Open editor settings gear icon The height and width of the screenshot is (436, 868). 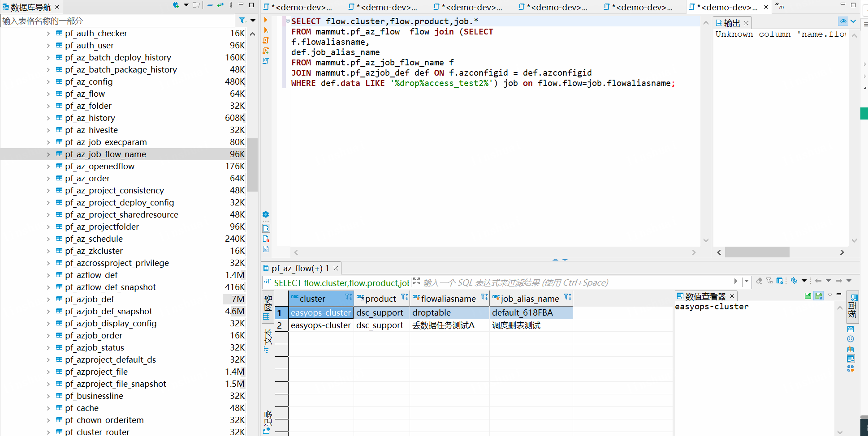[266, 214]
